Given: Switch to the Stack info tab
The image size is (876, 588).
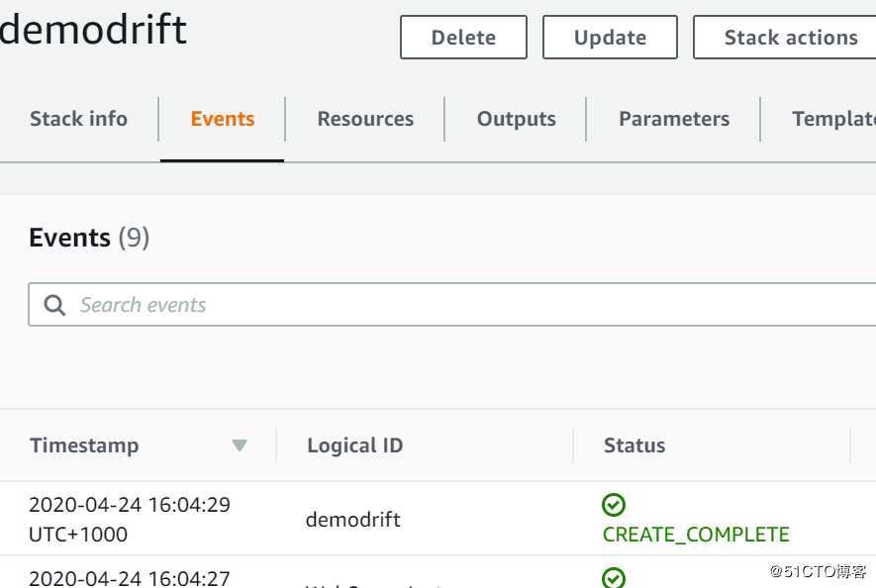Looking at the screenshot, I should (x=78, y=119).
